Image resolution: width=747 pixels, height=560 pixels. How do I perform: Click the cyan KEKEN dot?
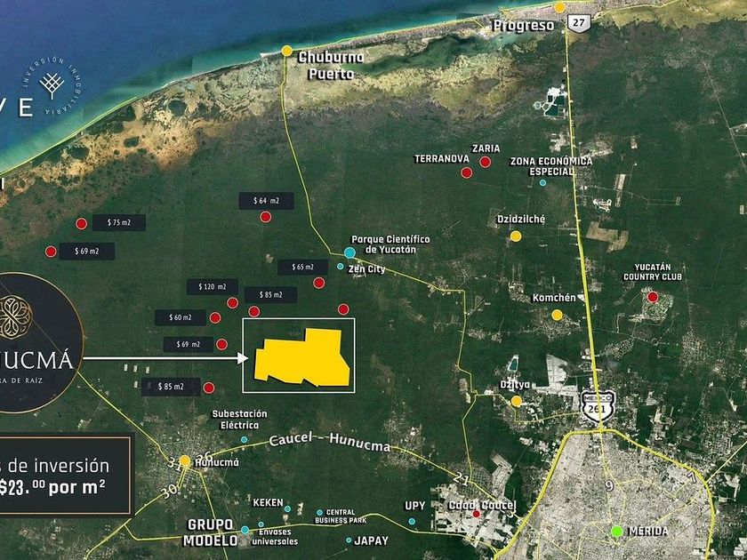click(x=287, y=509)
